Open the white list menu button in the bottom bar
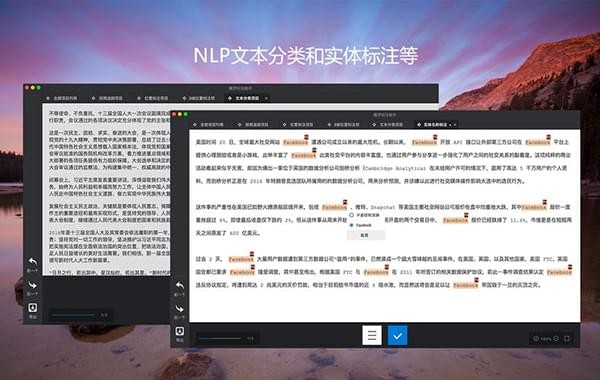 coord(372,336)
